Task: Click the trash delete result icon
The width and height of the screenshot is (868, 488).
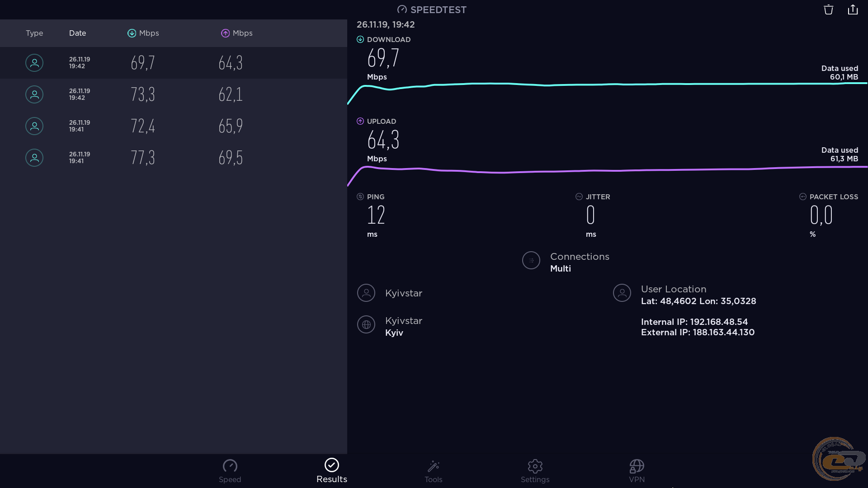Action: tap(828, 9)
